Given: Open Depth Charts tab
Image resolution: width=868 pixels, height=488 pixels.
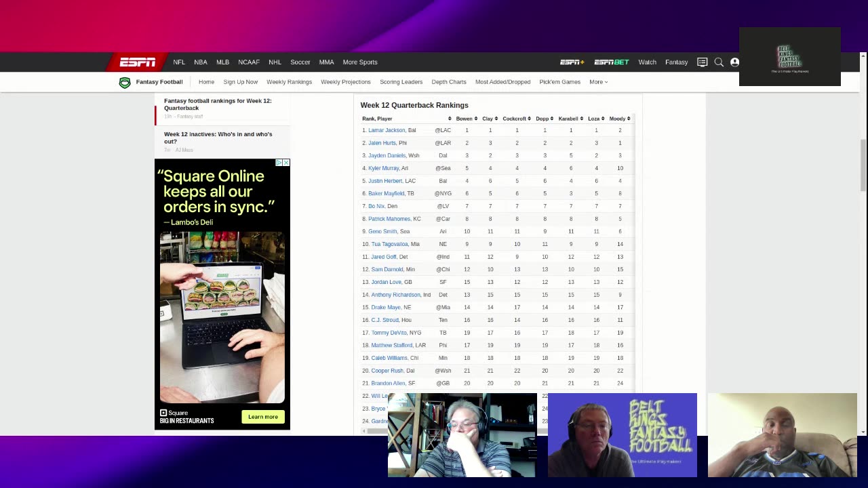Looking at the screenshot, I should [449, 82].
